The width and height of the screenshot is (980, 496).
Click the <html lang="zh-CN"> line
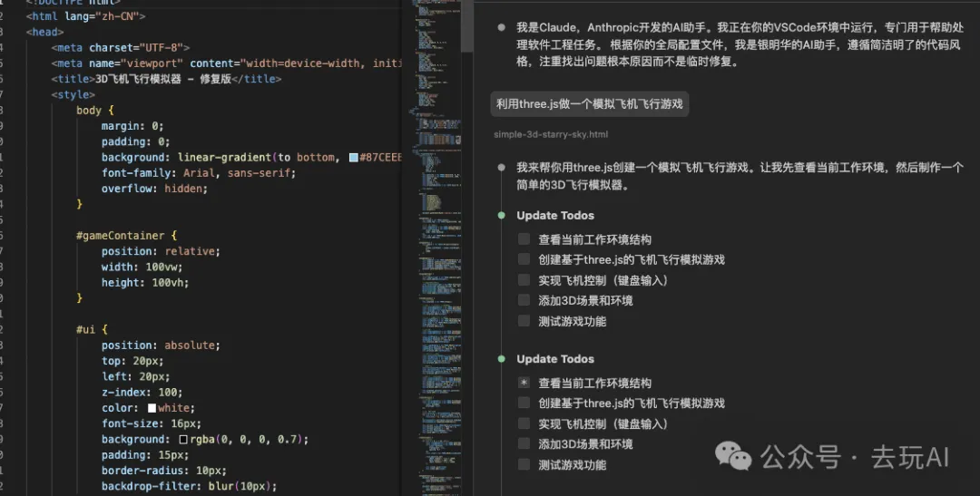point(86,16)
